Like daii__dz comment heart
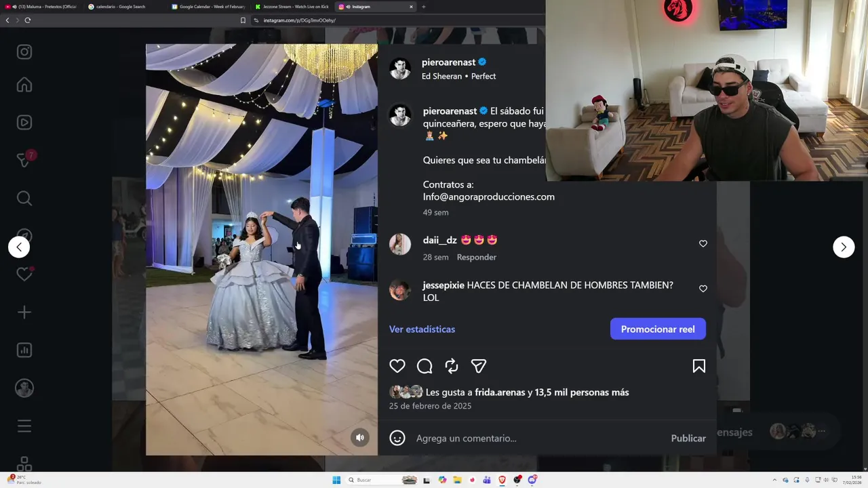868x488 pixels. (703, 244)
